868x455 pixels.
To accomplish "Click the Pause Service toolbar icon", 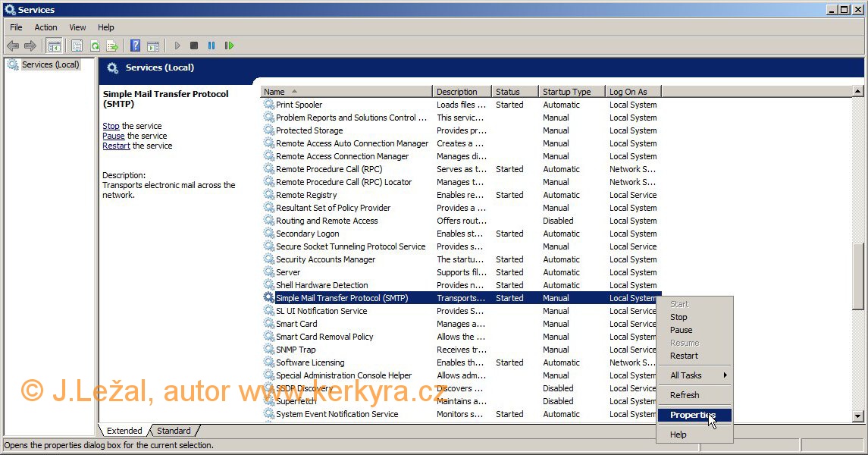I will point(212,46).
